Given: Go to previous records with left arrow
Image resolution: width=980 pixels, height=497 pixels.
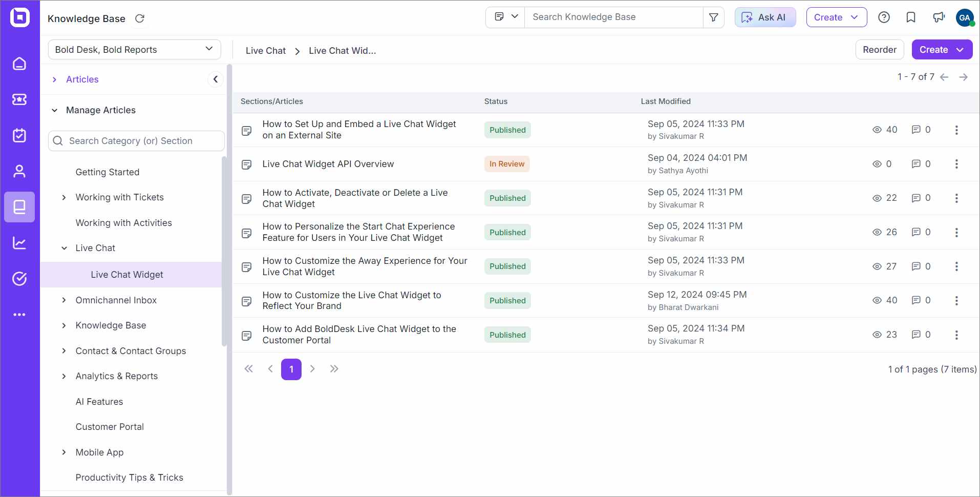Looking at the screenshot, I should 944,77.
